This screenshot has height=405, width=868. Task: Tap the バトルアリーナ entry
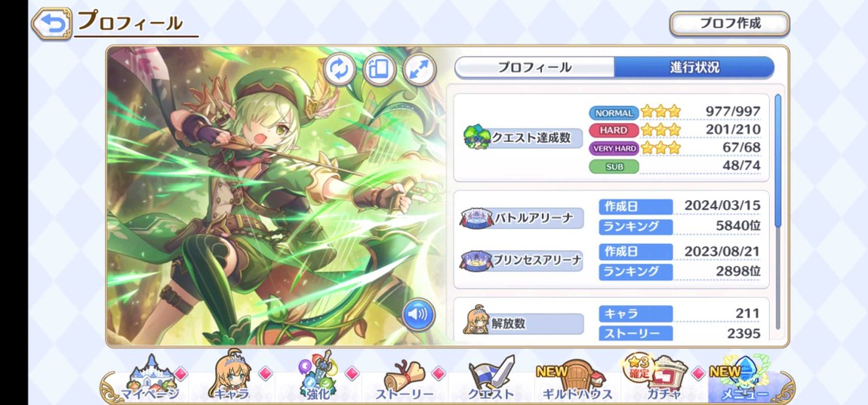coord(523,218)
